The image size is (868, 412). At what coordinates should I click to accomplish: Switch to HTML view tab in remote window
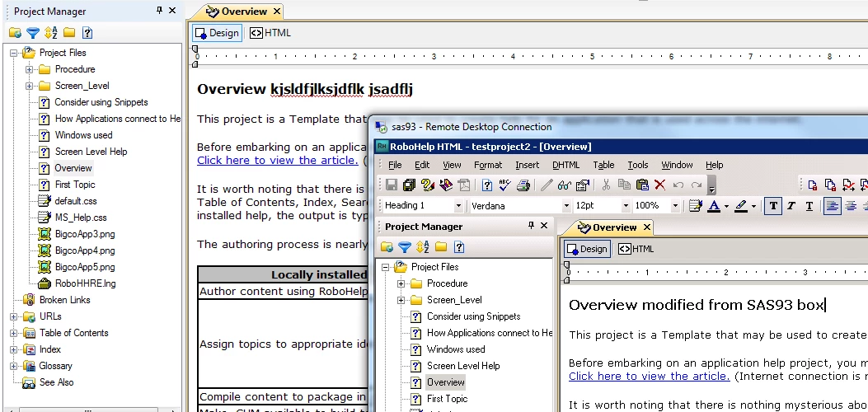[636, 249]
